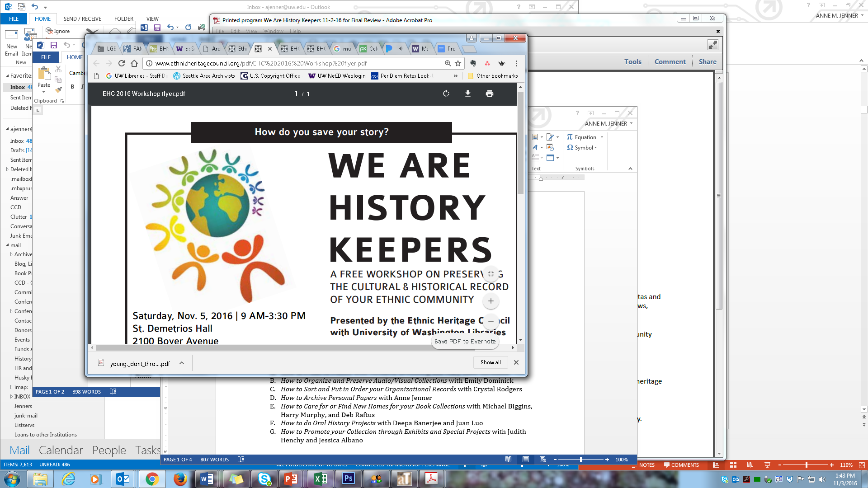Open Excel from the Windows taskbar
Viewport: 868px width, 488px height.
[321, 479]
